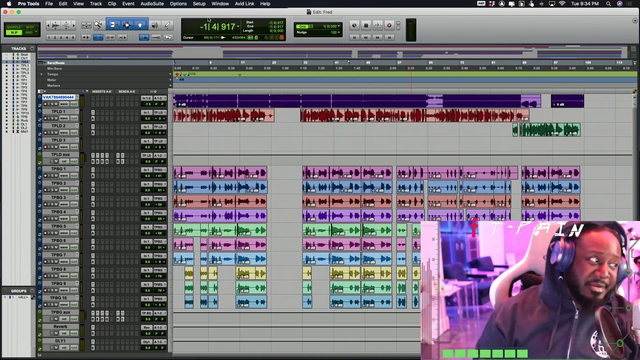The height and width of the screenshot is (360, 640).
Task: Open the Setup menu
Action: 199,4
